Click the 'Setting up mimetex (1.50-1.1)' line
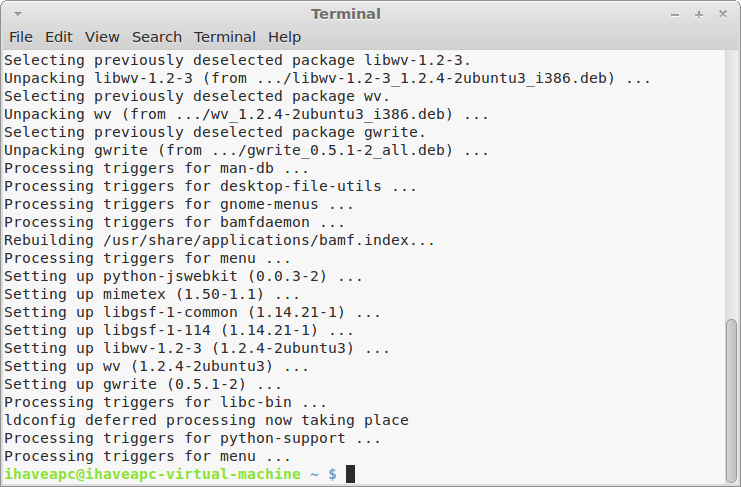The width and height of the screenshot is (741, 487). [152, 294]
